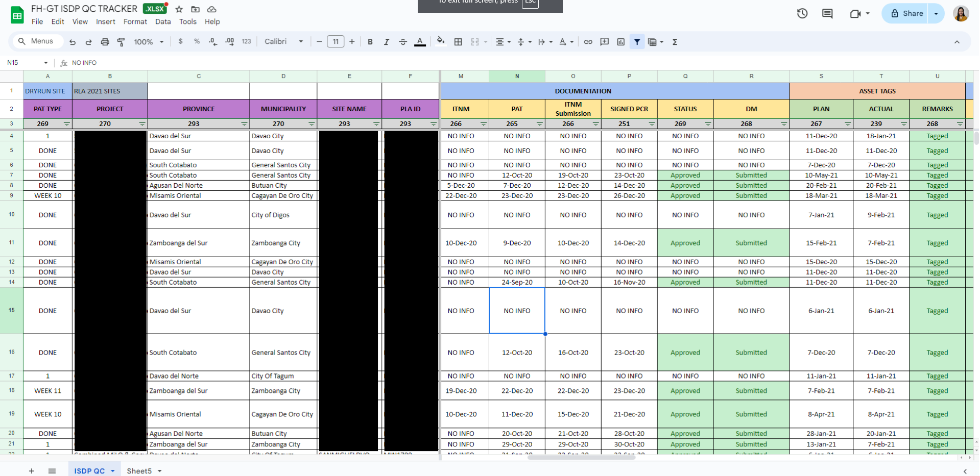Image resolution: width=980 pixels, height=476 pixels.
Task: Open the comments panel icon
Action: pyautogui.click(x=827, y=14)
